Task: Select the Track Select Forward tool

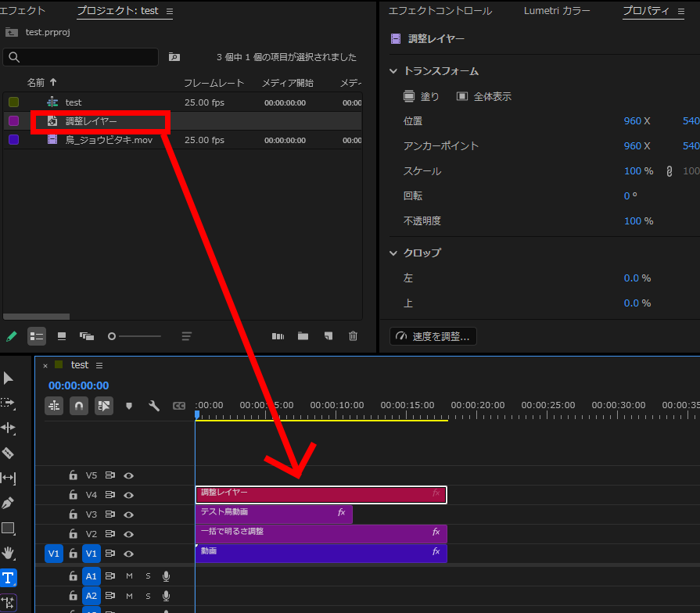Action: coord(8,403)
